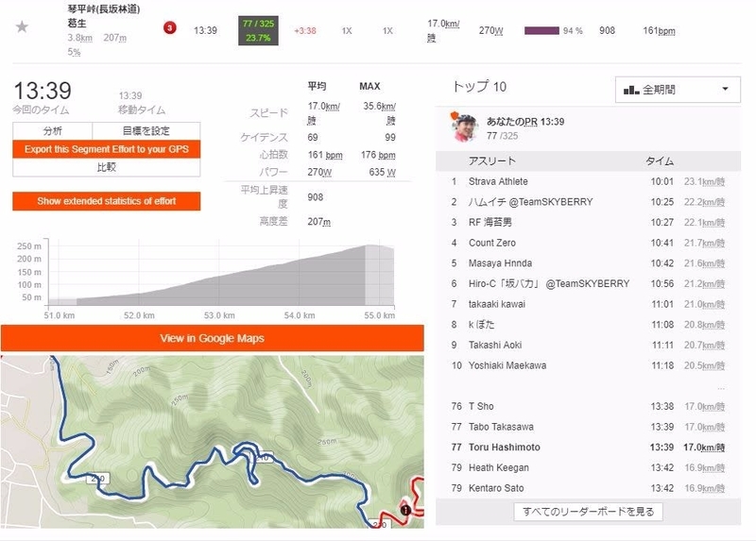
Task: Click the ellipsis between leaderboard ranks
Action: (720, 388)
